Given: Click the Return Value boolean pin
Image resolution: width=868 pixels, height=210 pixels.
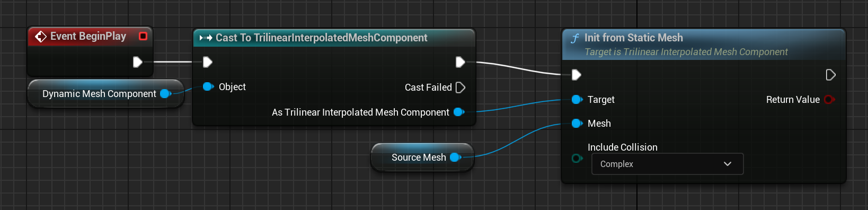Looking at the screenshot, I should tap(829, 99).
